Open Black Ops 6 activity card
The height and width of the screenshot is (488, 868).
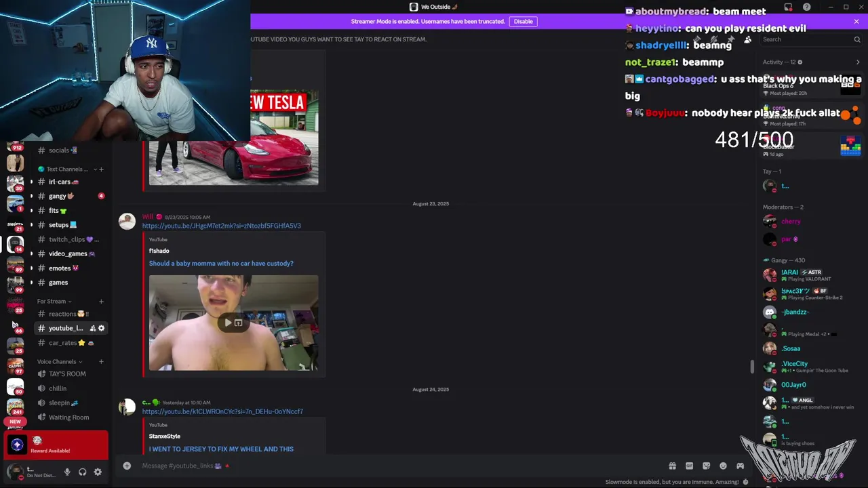[811, 85]
